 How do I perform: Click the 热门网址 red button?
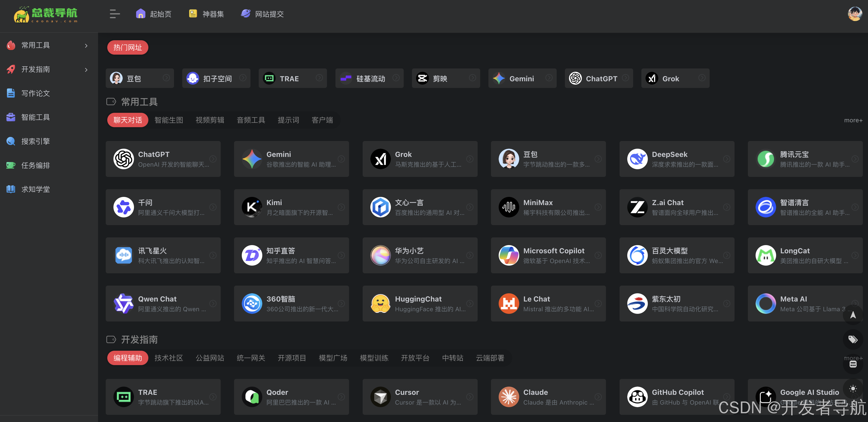coord(128,47)
